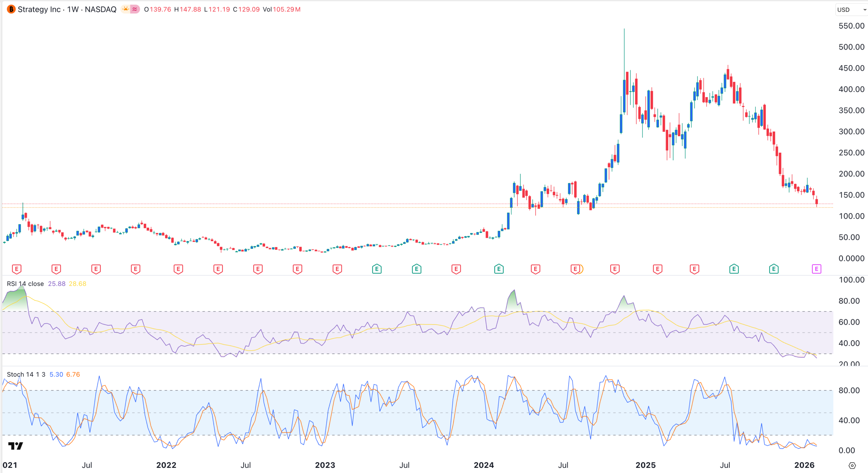
Task: Open the red earnings marker just after Jul 2022
Action: click(258, 269)
